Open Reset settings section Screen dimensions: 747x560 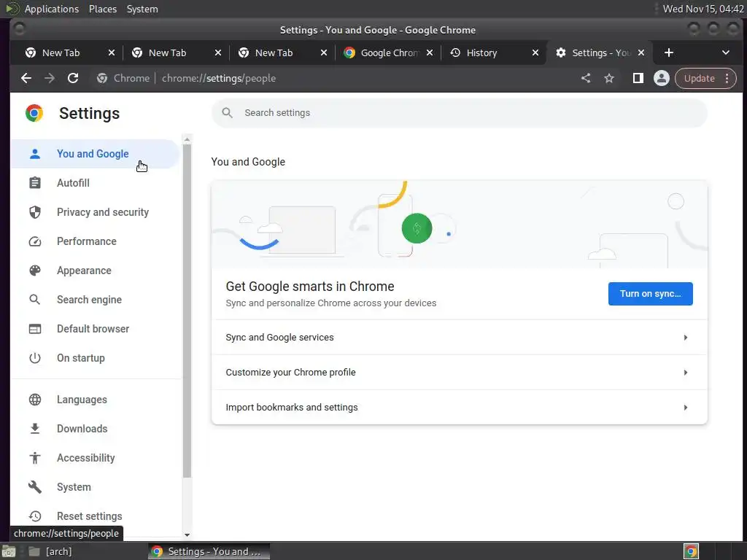pos(95,516)
